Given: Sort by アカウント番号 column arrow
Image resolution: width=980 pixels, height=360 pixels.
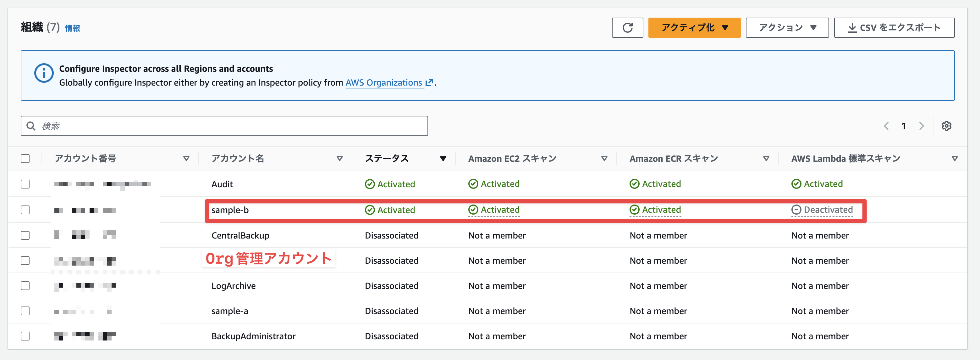Looking at the screenshot, I should pyautogui.click(x=186, y=159).
